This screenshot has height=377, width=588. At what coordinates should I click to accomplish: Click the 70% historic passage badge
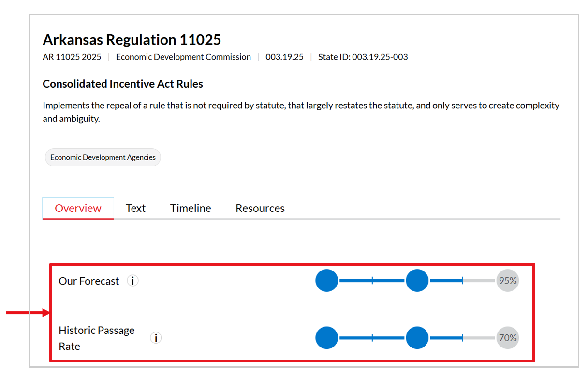point(507,338)
